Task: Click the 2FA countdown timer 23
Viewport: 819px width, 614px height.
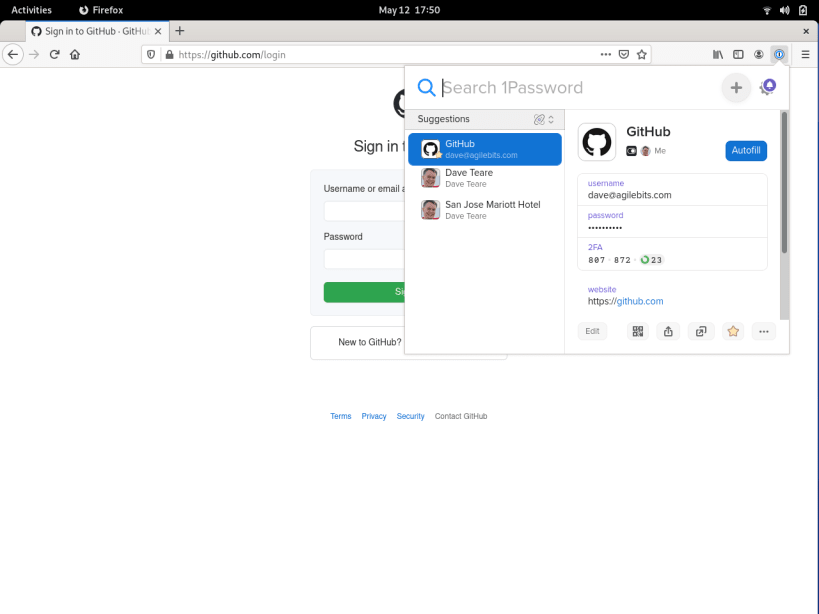Action: (x=651, y=260)
